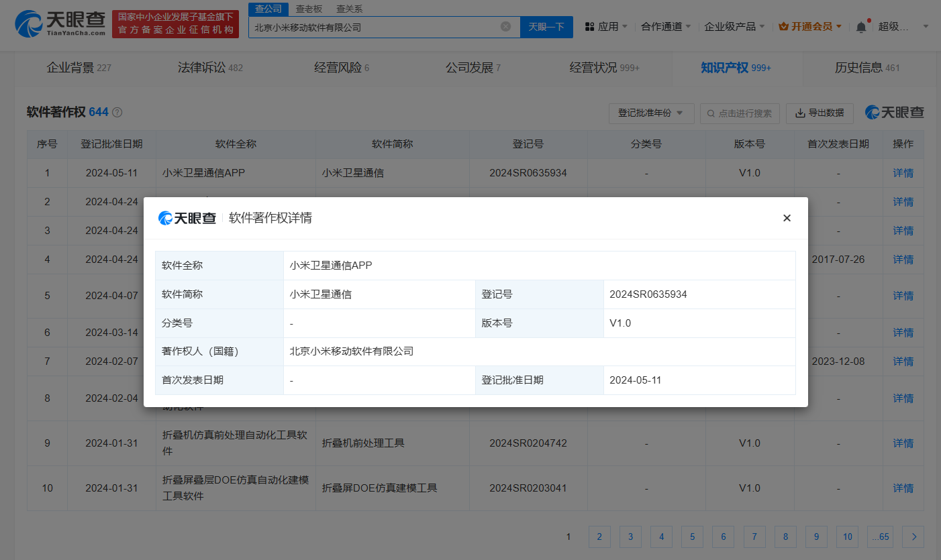Clear the search box with the × icon
Image resolution: width=941 pixels, height=560 pixels.
507,25
